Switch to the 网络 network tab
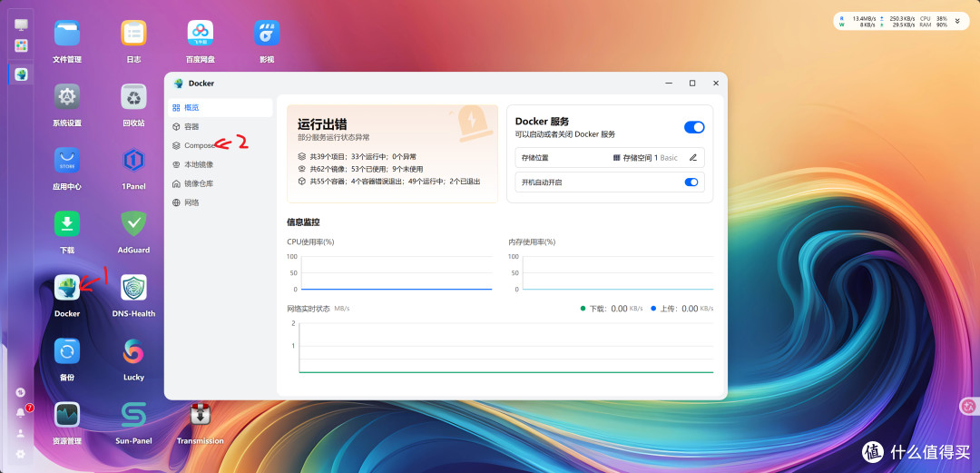Screen dimensions: 980x473 click(220, 202)
